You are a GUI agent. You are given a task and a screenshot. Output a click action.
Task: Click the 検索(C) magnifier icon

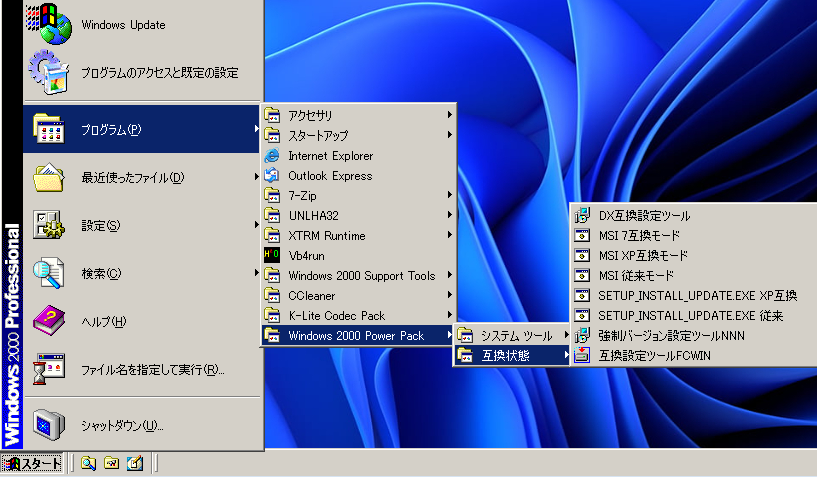[48, 273]
